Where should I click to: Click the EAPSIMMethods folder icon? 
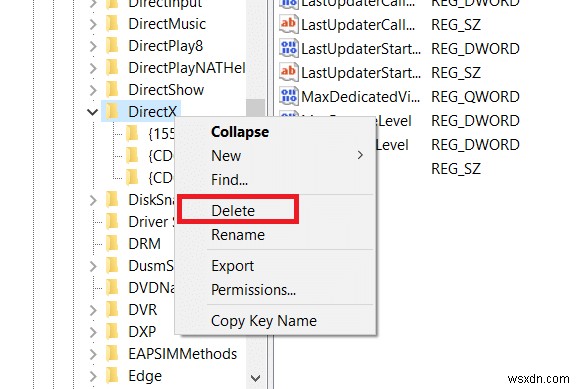[112, 353]
